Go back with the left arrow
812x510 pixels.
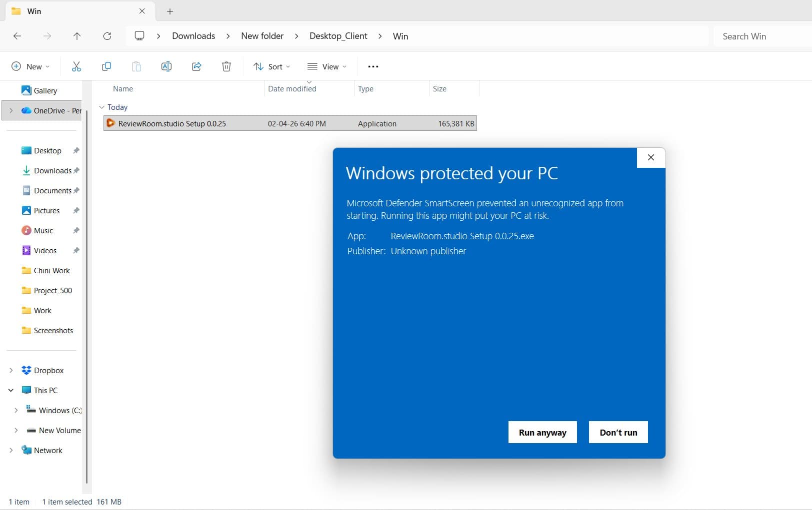[x=17, y=36]
